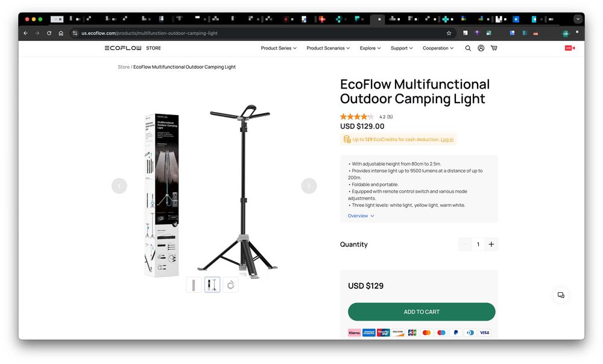The width and height of the screenshot is (603, 364).
Task: Open the Cooperation menu
Action: tap(438, 48)
